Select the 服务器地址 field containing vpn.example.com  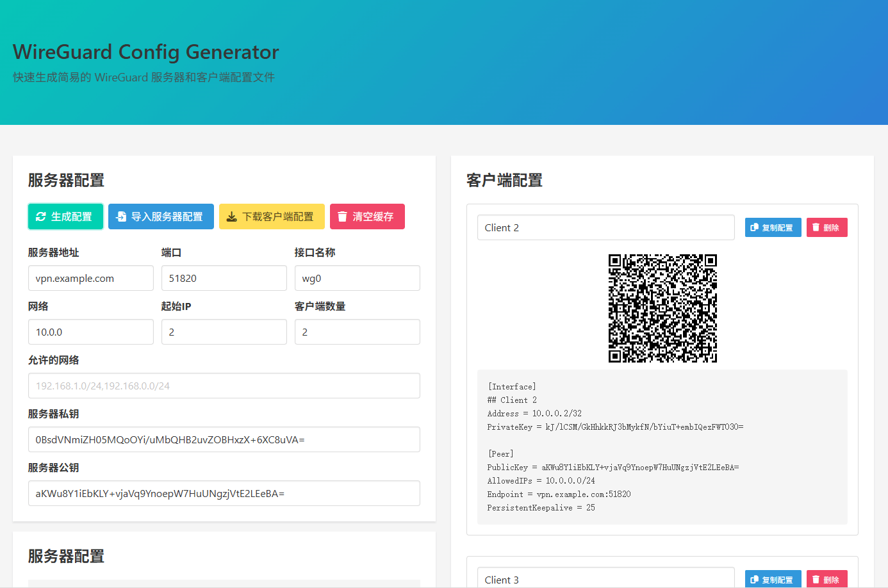(x=90, y=278)
